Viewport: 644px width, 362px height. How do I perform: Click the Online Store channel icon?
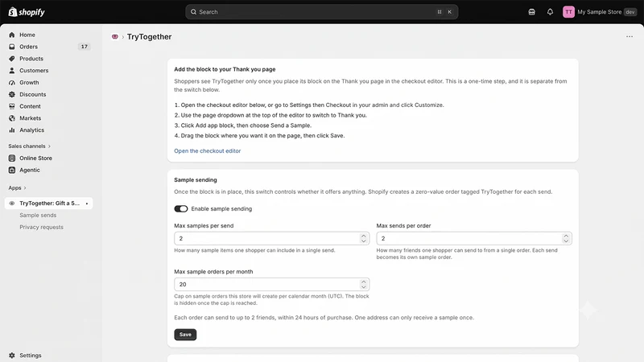click(x=12, y=158)
